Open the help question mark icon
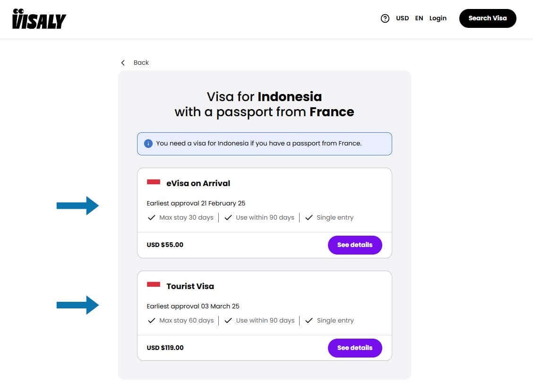The image size is (533, 392). [x=385, y=18]
